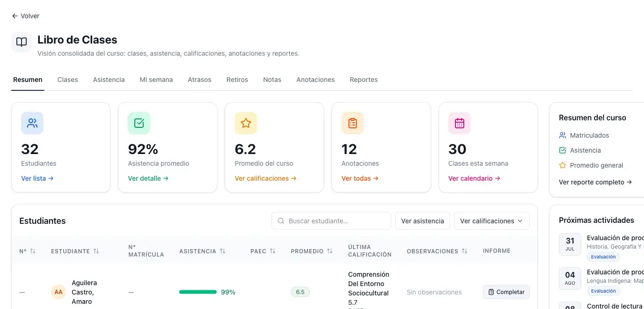
Task: Click the Sin observaciones text
Action: 434,292
